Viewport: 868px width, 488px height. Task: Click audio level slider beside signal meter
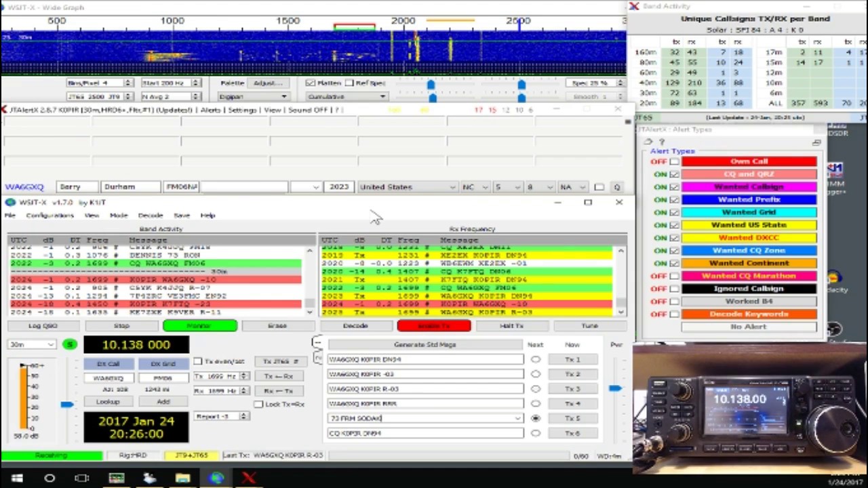66,405
